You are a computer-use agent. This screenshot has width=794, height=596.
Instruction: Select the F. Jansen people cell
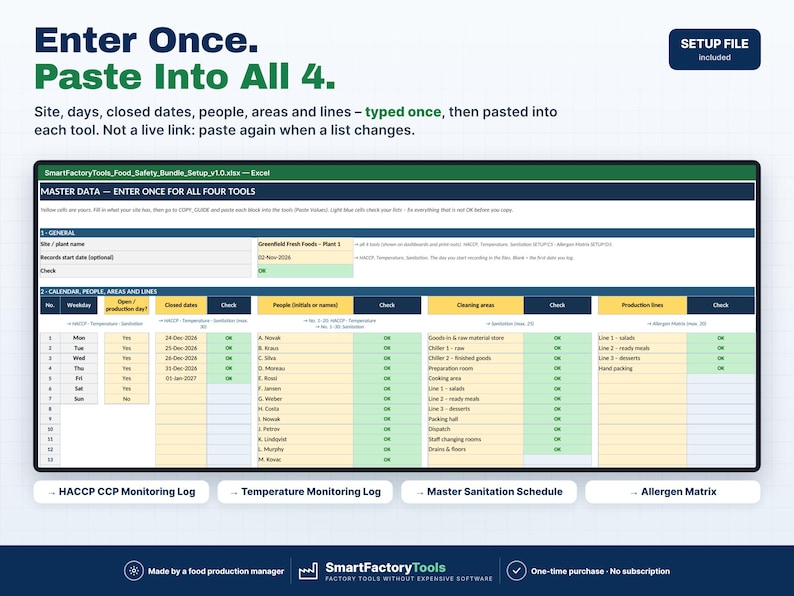305,388
